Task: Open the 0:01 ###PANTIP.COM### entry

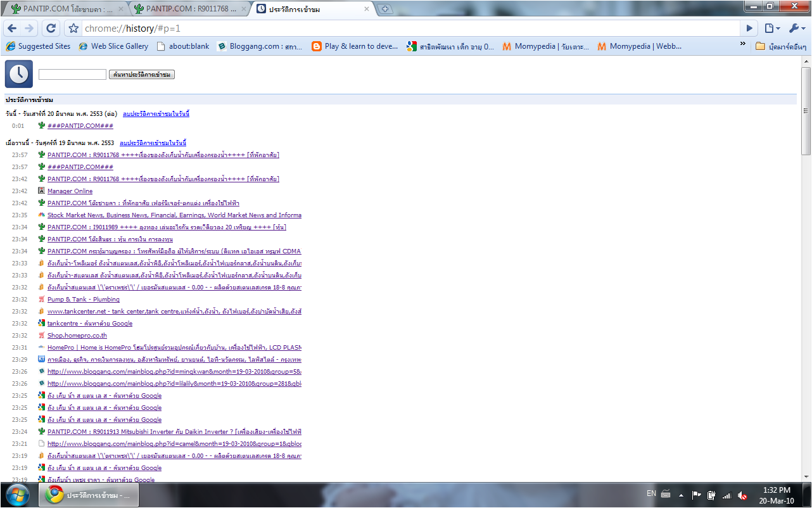Action: 80,125
